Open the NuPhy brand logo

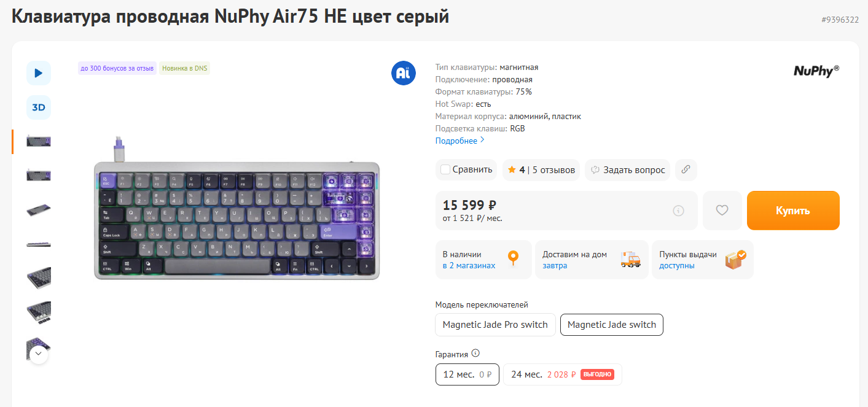coord(816,71)
